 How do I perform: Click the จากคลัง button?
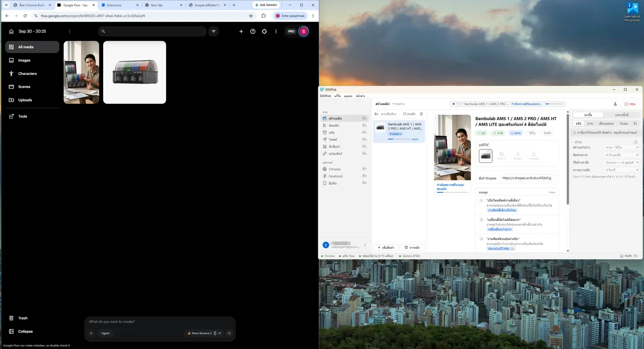pyautogui.click(x=412, y=247)
